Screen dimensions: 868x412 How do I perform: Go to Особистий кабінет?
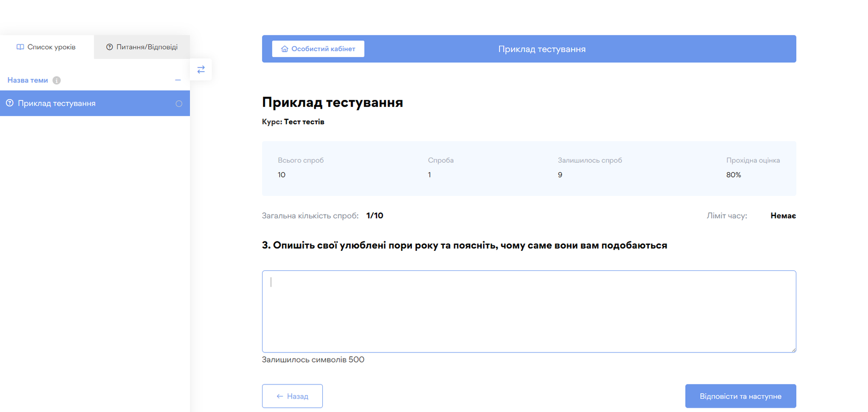[318, 49]
